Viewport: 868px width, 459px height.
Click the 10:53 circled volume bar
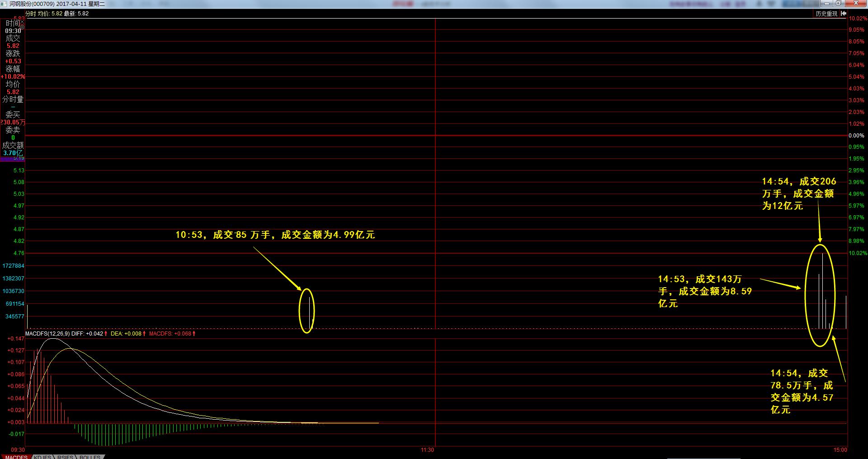(x=309, y=312)
